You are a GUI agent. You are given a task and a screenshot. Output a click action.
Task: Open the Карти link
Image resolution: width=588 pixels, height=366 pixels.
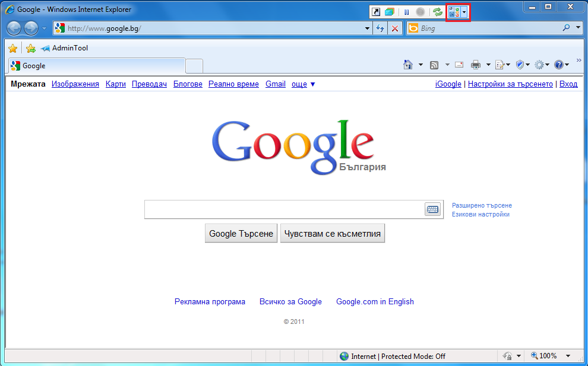pos(115,84)
